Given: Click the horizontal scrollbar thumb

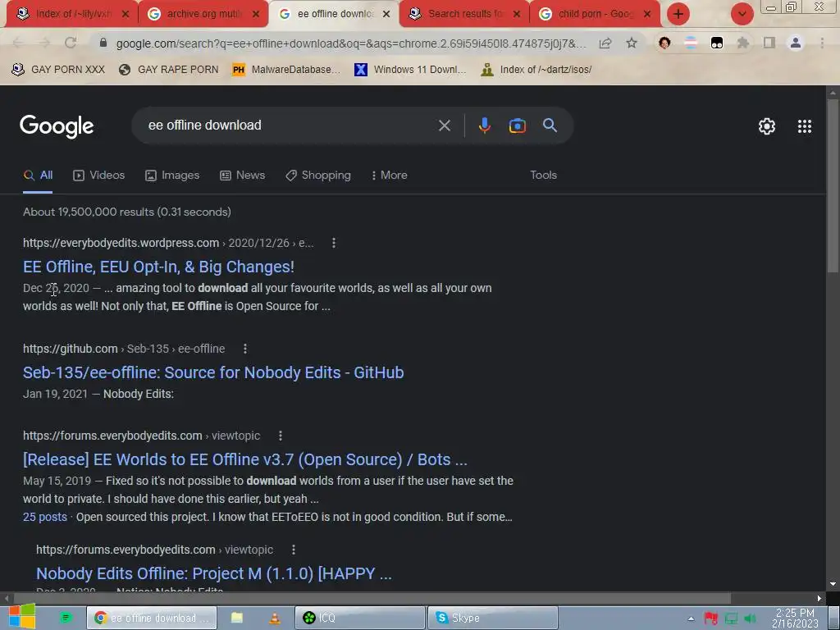Looking at the screenshot, I should [x=372, y=598].
